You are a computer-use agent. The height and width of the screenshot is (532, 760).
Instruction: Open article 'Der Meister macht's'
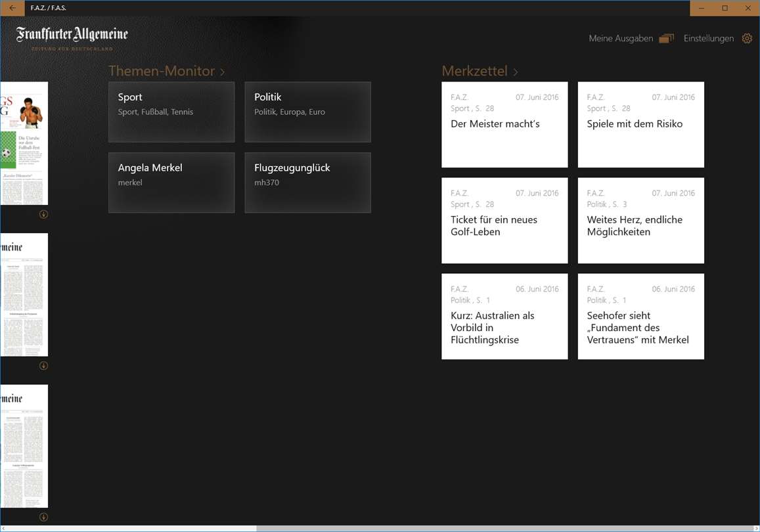(x=504, y=125)
